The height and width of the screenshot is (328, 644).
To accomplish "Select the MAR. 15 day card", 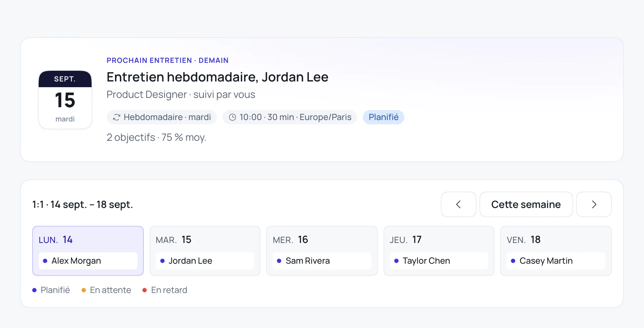I will tap(205, 250).
